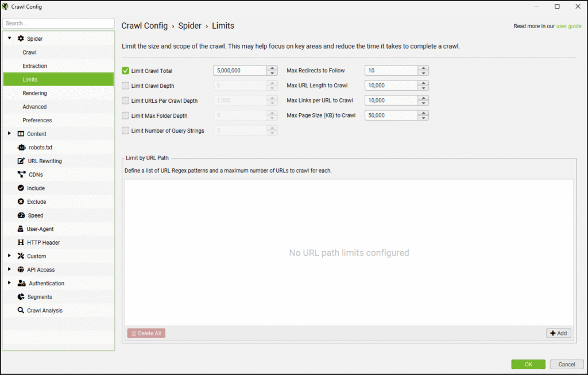The height and width of the screenshot is (375, 588).
Task: Open the CDNs configuration panel
Action: pos(34,175)
